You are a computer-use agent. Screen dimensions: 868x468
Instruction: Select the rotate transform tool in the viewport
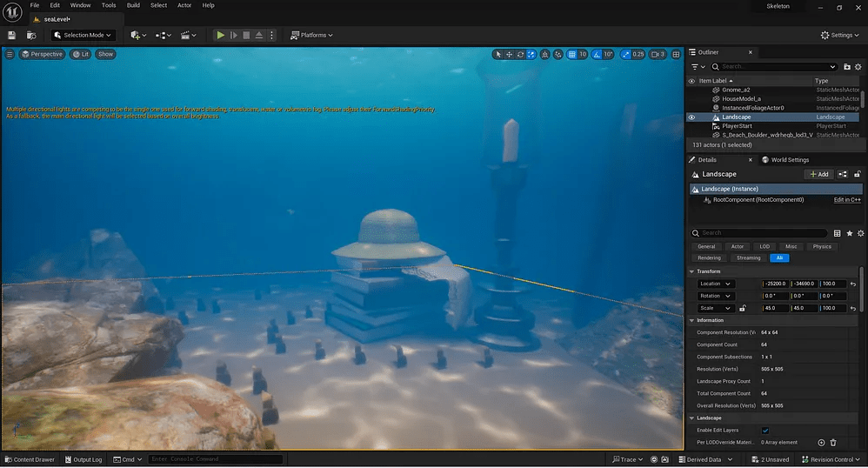click(521, 54)
